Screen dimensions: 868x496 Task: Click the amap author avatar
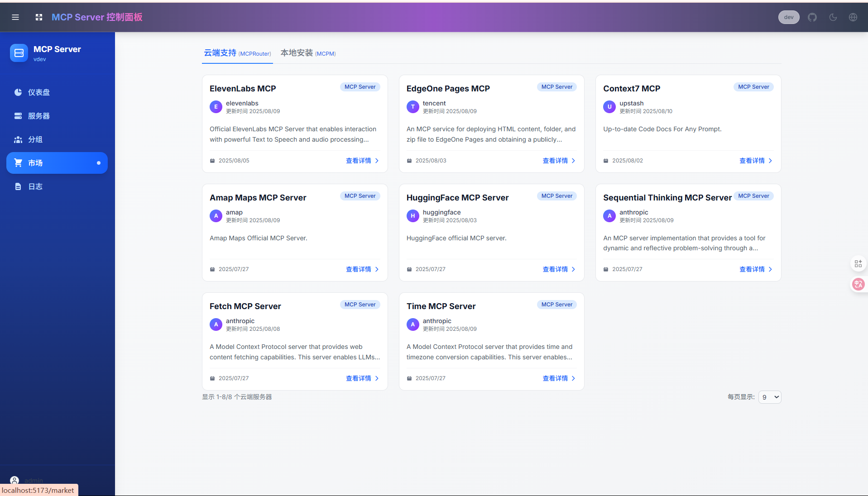coord(216,216)
